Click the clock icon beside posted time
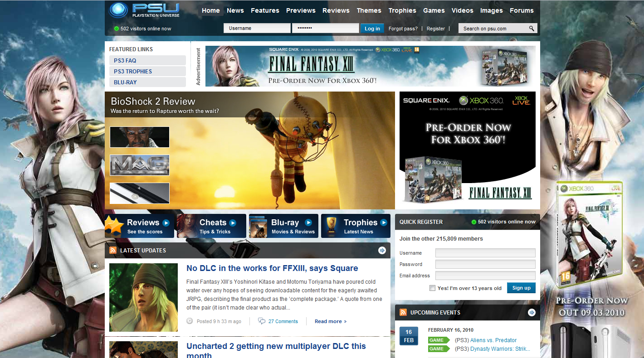 click(x=190, y=321)
